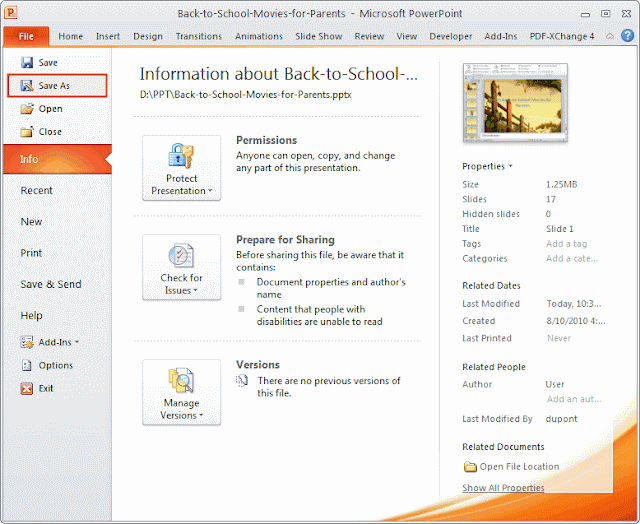Click the Versions heading
Screen dimensions: 640x524
pos(258,364)
